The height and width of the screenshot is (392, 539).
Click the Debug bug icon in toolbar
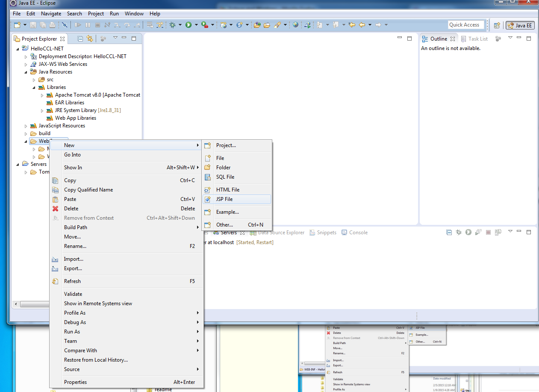(x=173, y=25)
